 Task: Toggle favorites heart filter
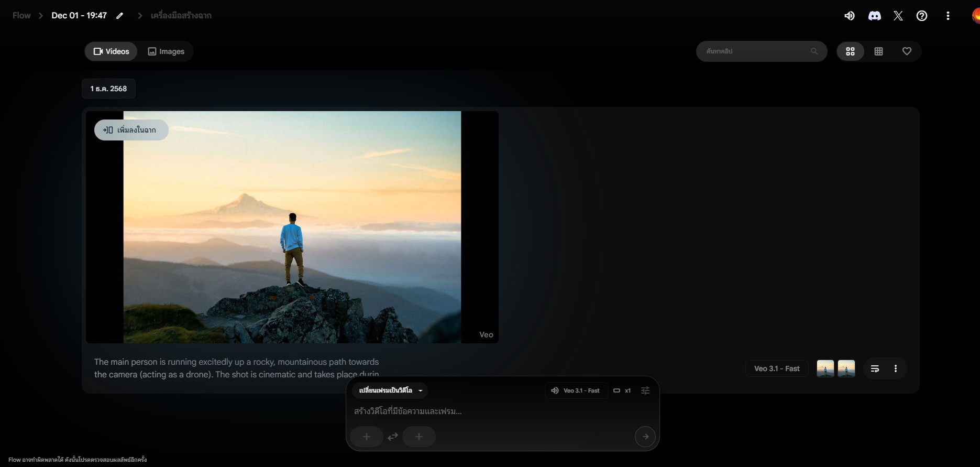point(907,51)
